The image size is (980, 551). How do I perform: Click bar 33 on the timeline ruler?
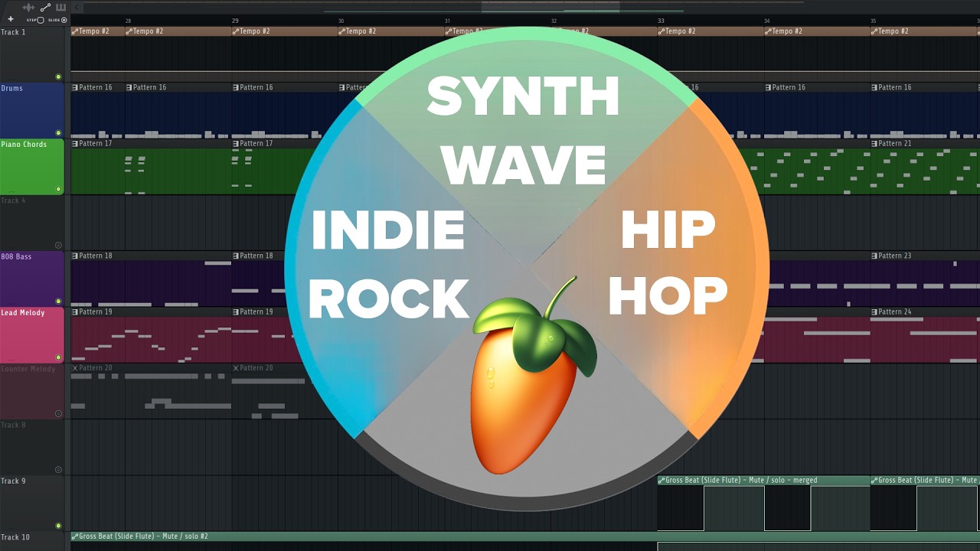pyautogui.click(x=661, y=21)
